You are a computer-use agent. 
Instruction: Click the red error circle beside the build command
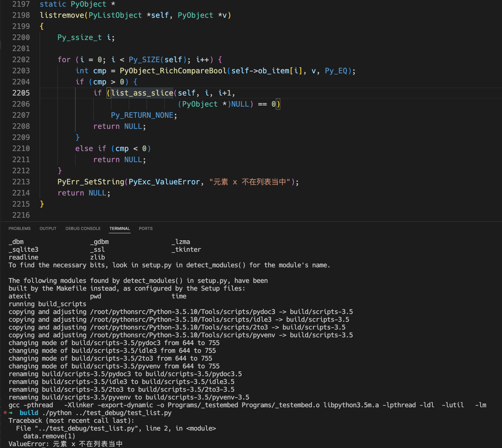tap(5, 412)
